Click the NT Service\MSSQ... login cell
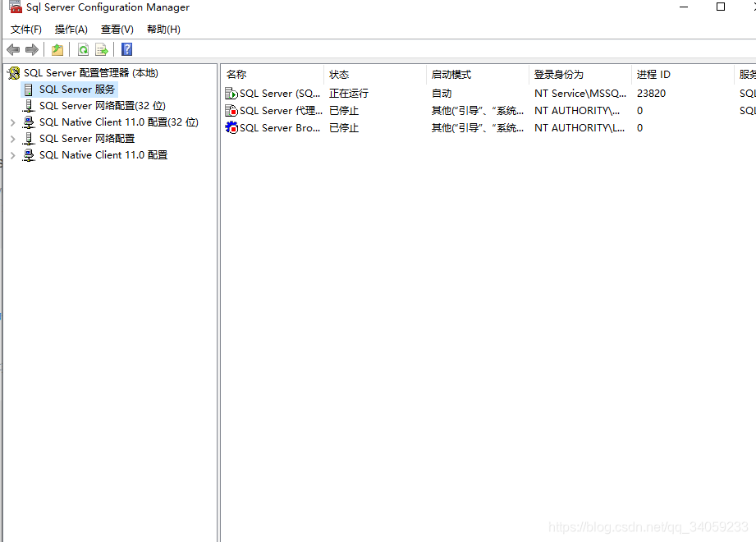 click(580, 93)
